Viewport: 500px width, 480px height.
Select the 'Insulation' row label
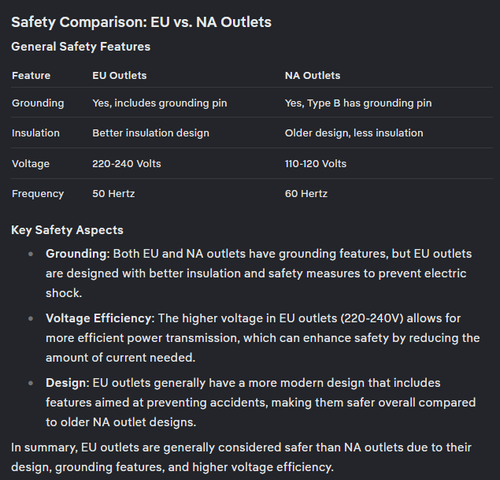(36, 133)
